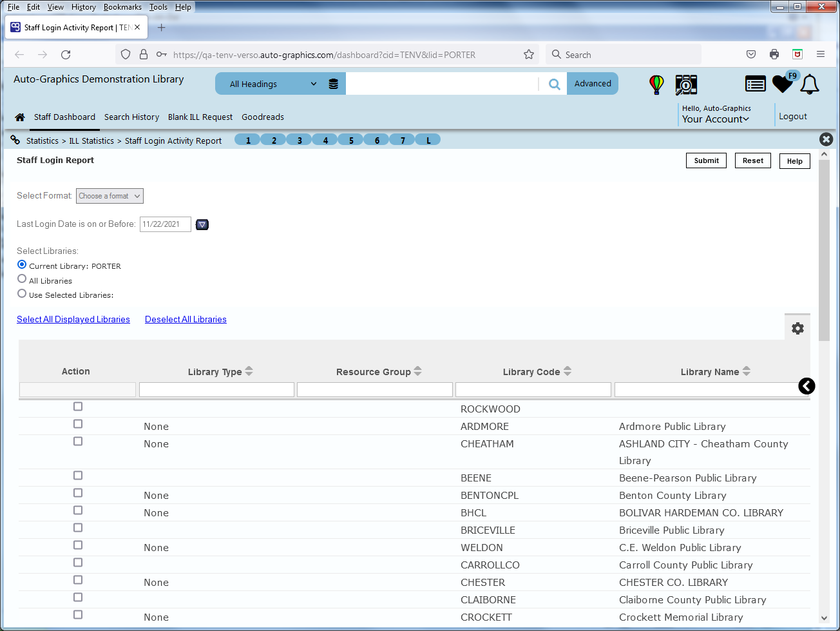Screen dimensions: 840x631
Task: Click the Help button
Action: point(795,161)
